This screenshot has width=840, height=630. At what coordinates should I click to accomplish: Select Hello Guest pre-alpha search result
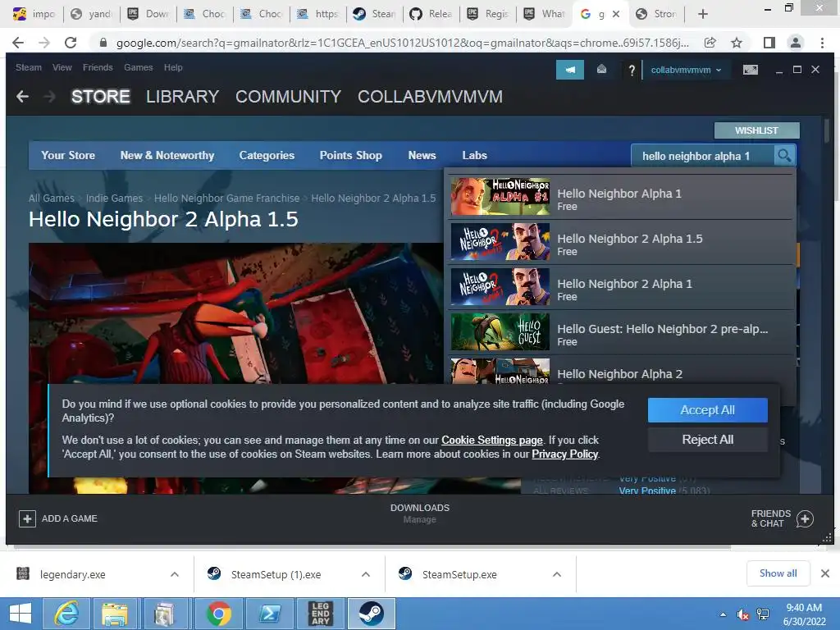[x=620, y=332]
